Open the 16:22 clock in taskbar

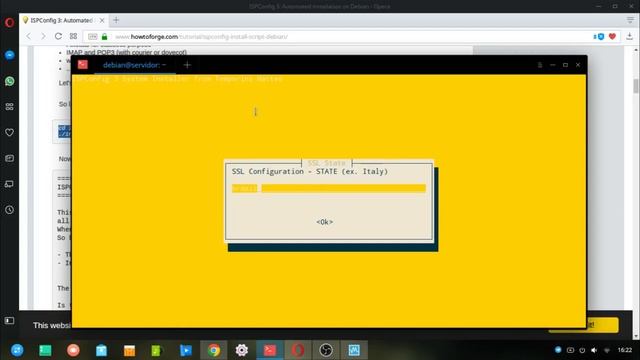(x=625, y=350)
